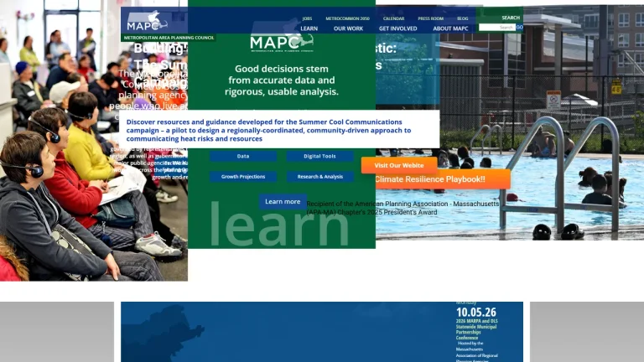Viewport: 644px width, 362px height.
Task: Click the orange Visit Our Website button
Action: coord(399,165)
